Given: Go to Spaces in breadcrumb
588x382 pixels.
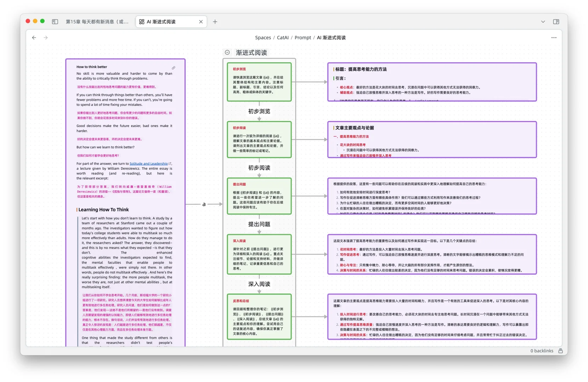Looking at the screenshot, I should point(263,37).
